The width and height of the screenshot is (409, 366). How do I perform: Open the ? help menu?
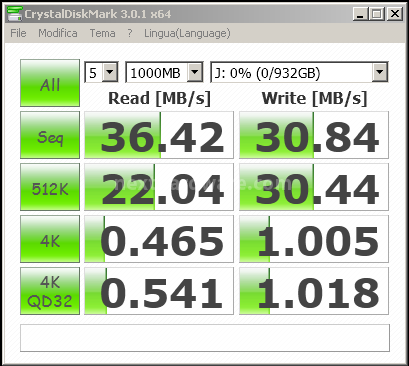click(x=130, y=33)
